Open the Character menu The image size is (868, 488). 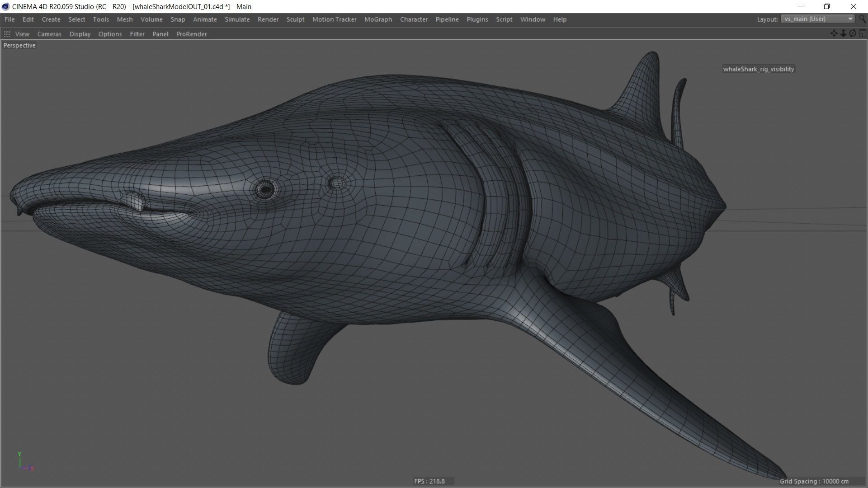point(414,19)
